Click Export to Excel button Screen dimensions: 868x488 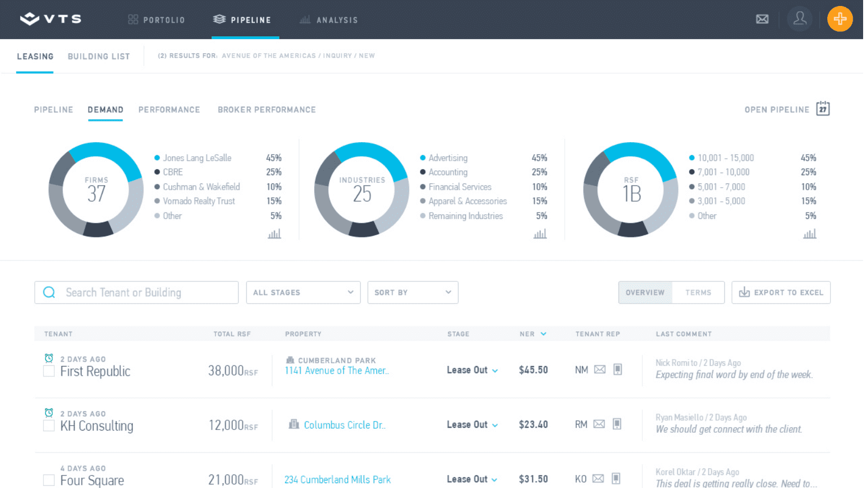coord(781,292)
